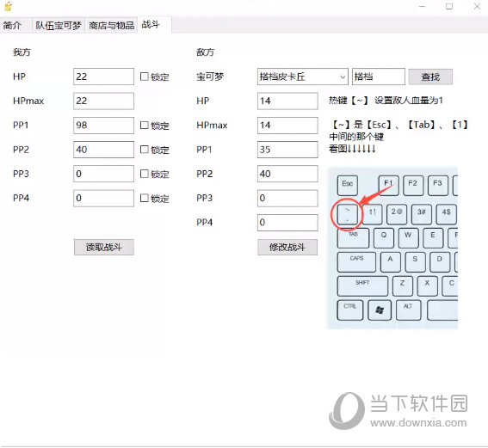Click the 读取战斗 button

104,247
